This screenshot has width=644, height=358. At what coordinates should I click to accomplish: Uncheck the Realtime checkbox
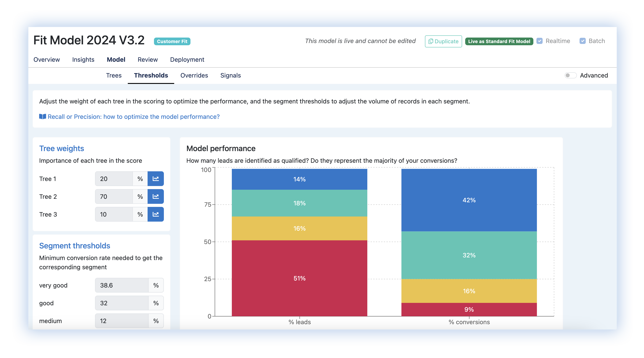click(540, 41)
